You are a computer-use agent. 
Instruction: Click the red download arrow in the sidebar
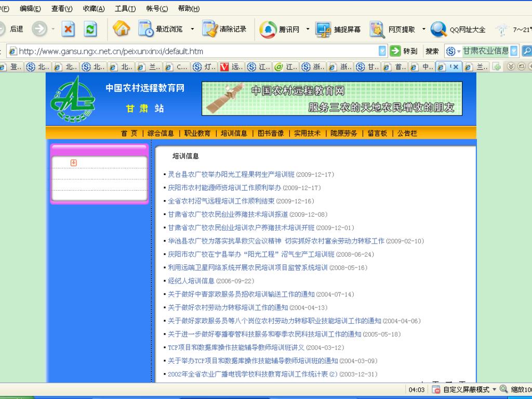pos(74,163)
